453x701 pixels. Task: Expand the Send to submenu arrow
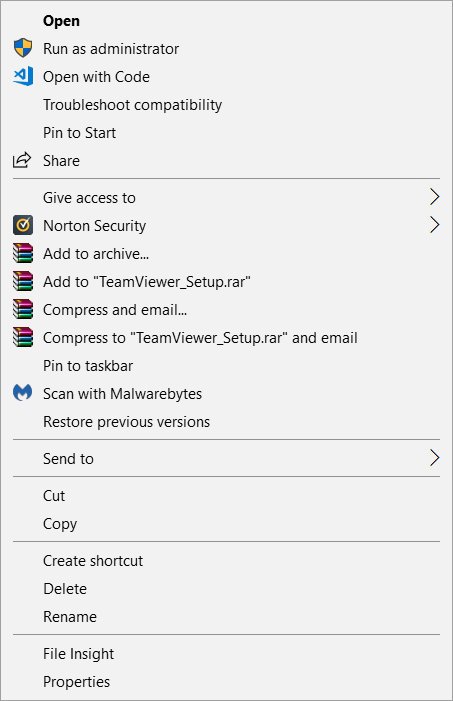pyautogui.click(x=434, y=458)
